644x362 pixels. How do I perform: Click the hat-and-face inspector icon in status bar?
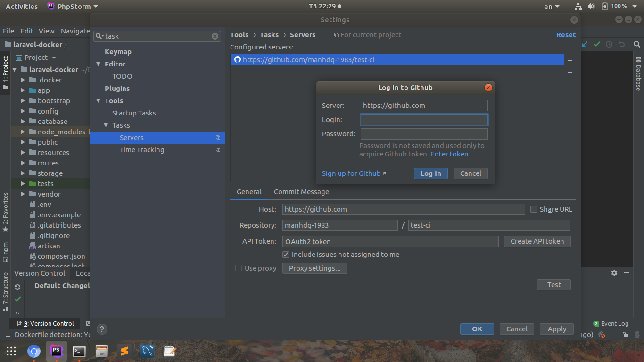point(637,335)
